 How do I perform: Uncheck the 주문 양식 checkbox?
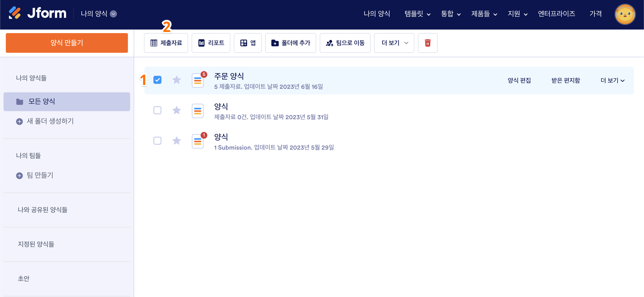[x=157, y=80]
